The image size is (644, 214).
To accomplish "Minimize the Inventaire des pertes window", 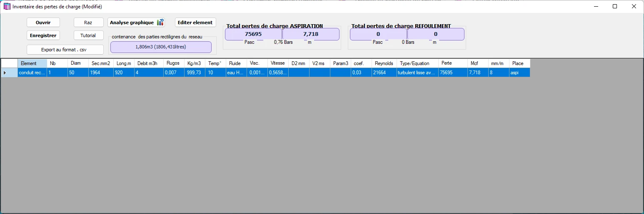I will (x=596, y=6).
